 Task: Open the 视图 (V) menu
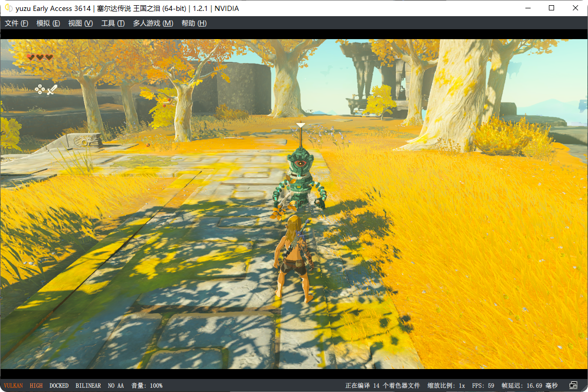click(x=80, y=23)
